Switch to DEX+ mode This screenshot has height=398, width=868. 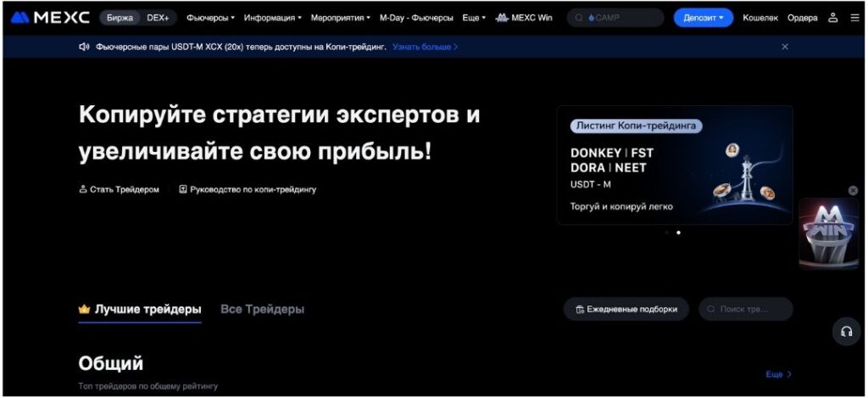(x=158, y=18)
